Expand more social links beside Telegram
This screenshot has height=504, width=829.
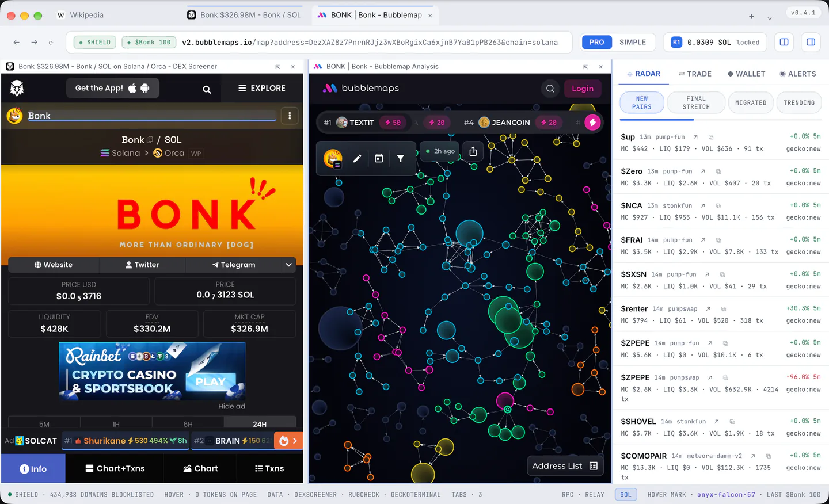click(289, 265)
